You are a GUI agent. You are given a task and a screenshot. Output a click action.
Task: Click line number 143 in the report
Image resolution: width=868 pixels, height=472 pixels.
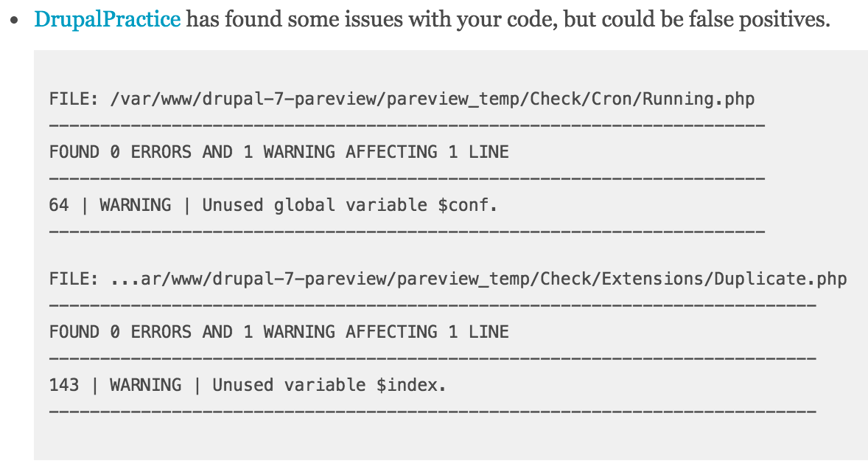pyautogui.click(x=64, y=384)
